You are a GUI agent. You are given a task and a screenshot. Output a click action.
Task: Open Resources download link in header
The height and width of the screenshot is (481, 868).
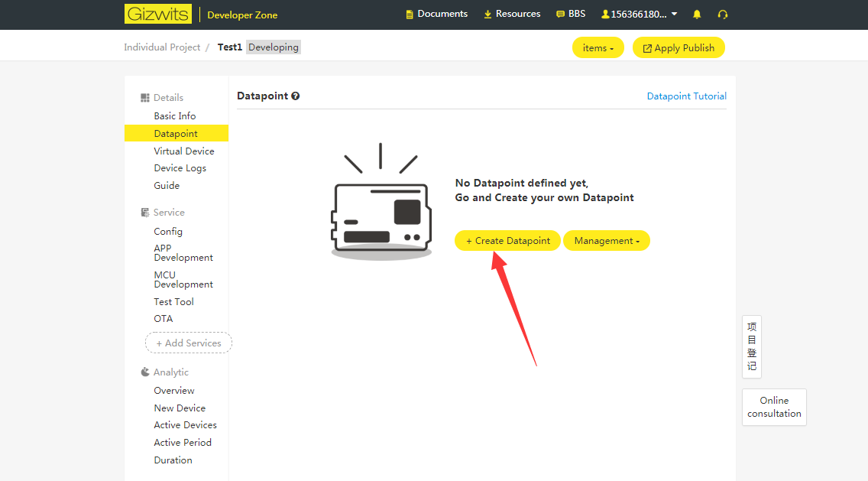(512, 15)
